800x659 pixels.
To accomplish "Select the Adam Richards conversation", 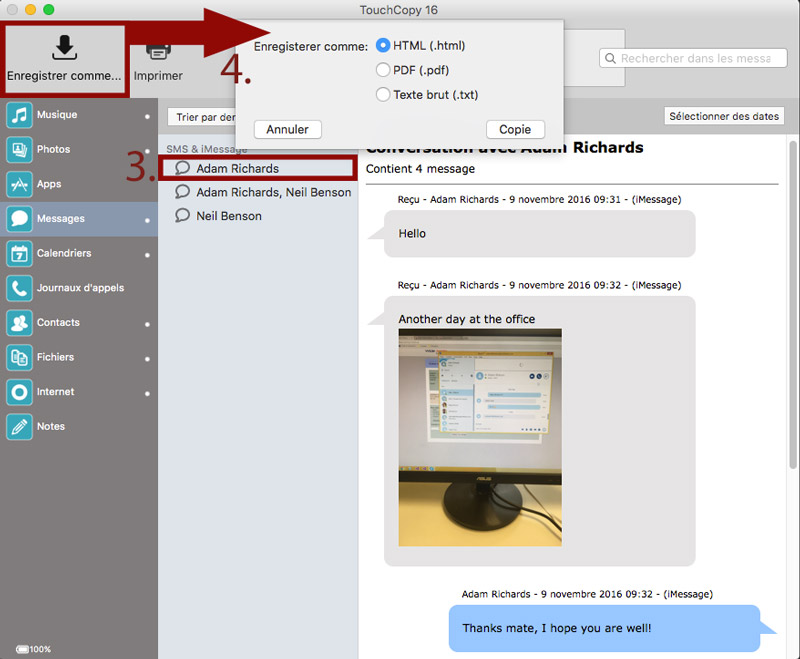I will point(258,168).
